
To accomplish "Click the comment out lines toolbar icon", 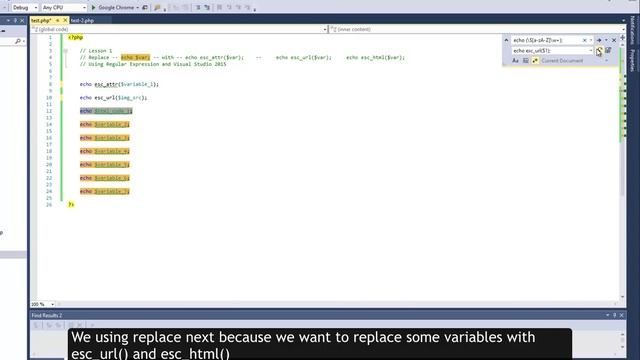I will pos(198,7).
